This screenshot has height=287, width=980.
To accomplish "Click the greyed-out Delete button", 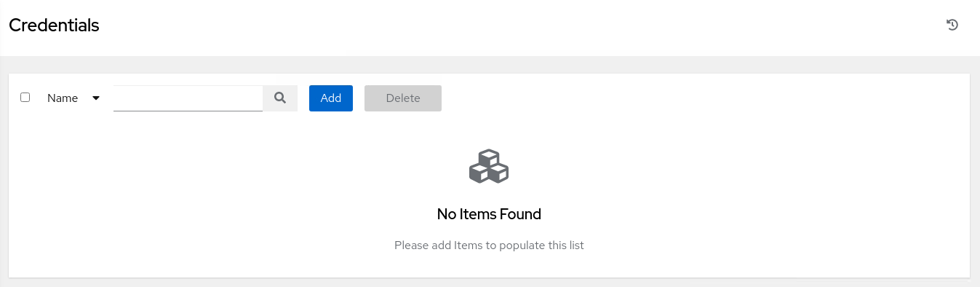I will tap(403, 98).
